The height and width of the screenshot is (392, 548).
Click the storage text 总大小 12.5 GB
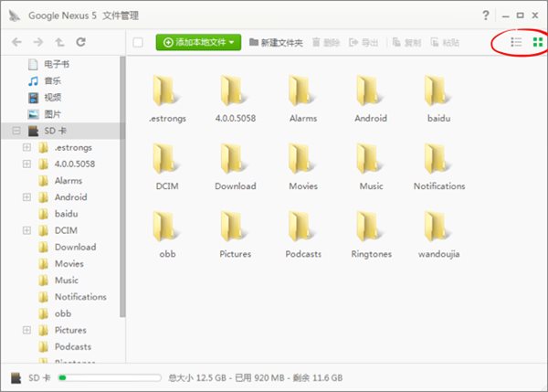[197, 377]
